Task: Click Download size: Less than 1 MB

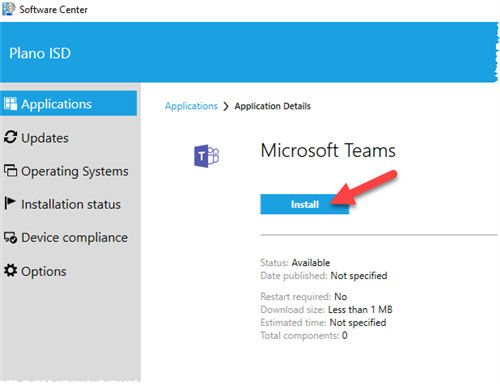Action: pyautogui.click(x=326, y=310)
